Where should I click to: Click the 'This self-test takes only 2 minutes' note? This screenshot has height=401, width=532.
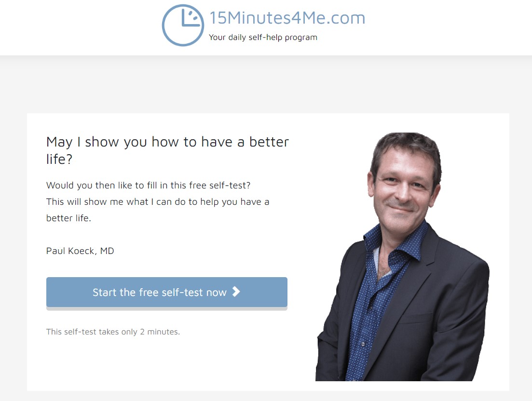113,332
